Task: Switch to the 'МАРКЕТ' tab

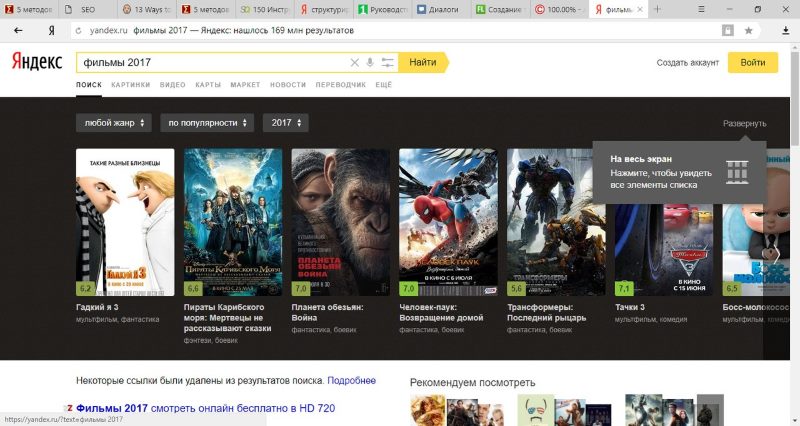Action: coord(245,85)
